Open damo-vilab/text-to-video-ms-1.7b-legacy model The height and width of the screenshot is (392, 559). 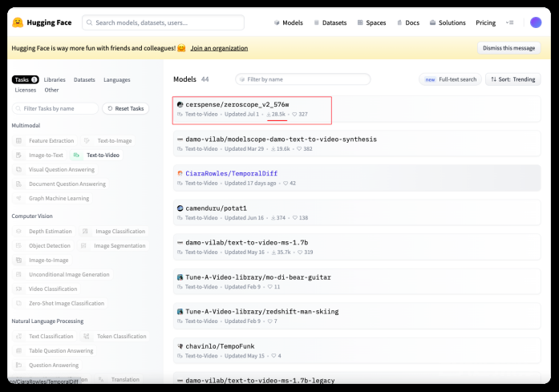[x=357, y=378]
